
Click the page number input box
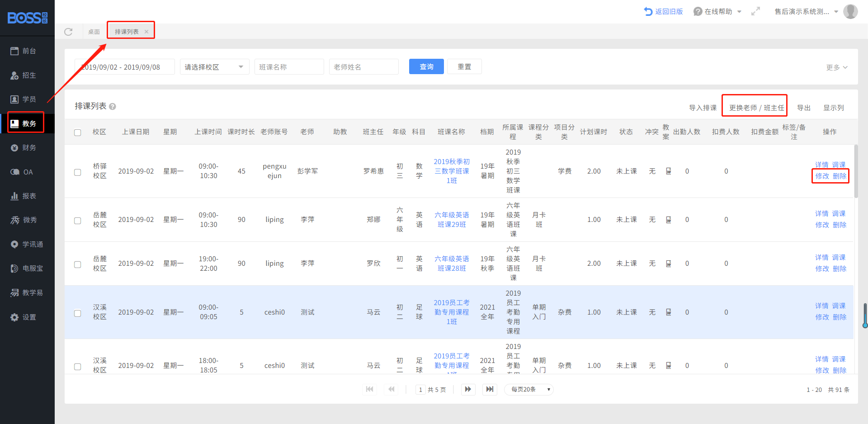420,390
